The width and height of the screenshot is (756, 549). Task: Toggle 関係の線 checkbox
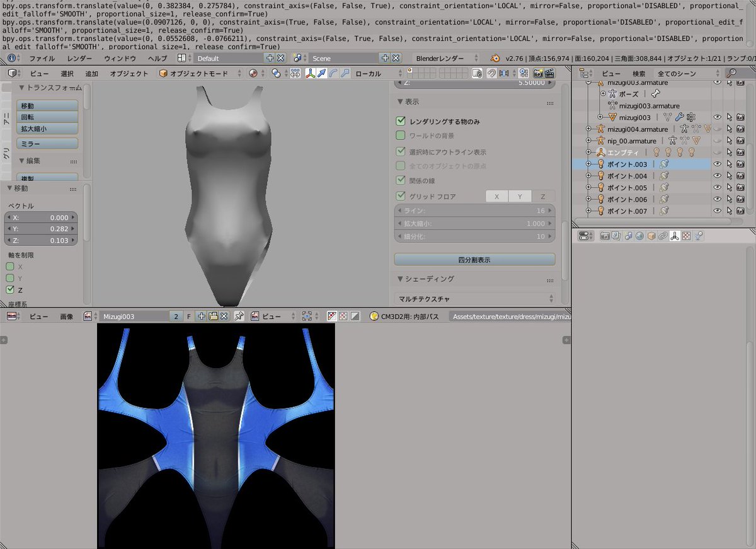pyautogui.click(x=400, y=180)
